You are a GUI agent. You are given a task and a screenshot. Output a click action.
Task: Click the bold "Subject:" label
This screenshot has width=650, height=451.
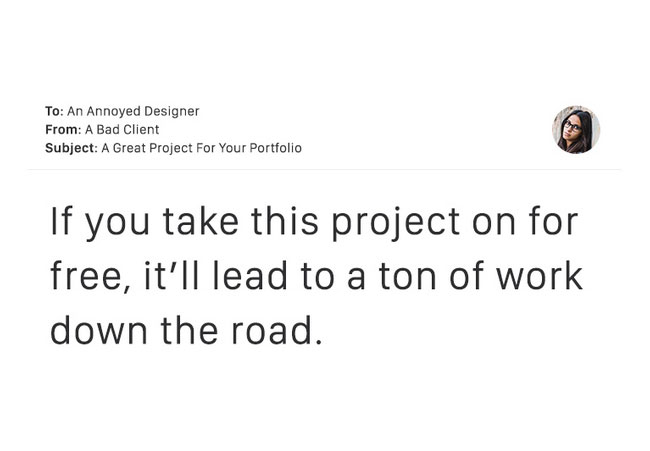pos(71,148)
